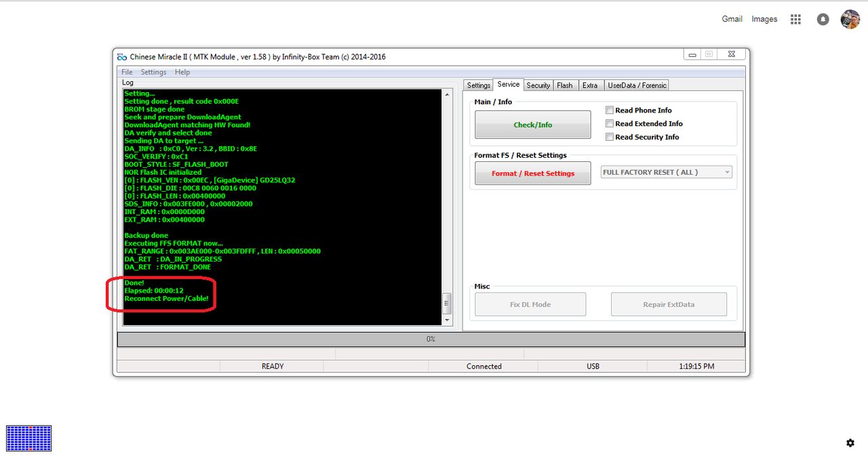Click the Fix DL Mode button

click(530, 304)
